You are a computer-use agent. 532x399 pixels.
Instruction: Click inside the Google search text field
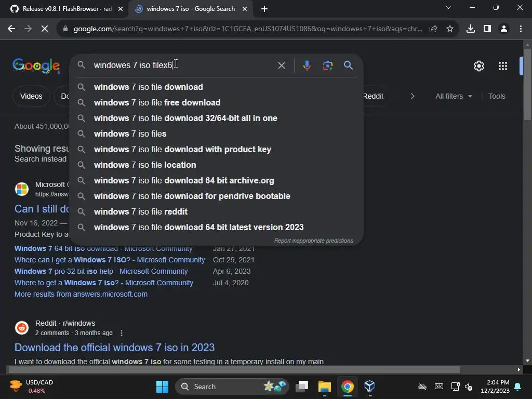click(x=183, y=65)
